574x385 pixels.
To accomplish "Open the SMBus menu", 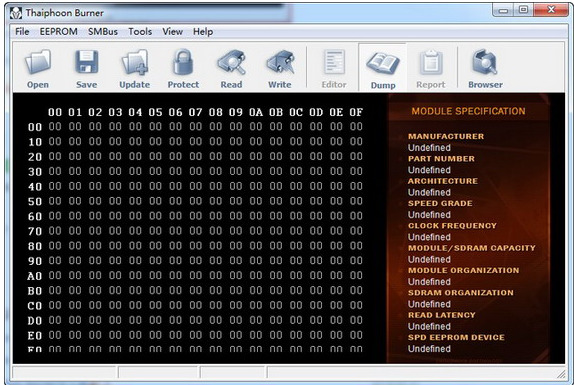I will pos(103,32).
